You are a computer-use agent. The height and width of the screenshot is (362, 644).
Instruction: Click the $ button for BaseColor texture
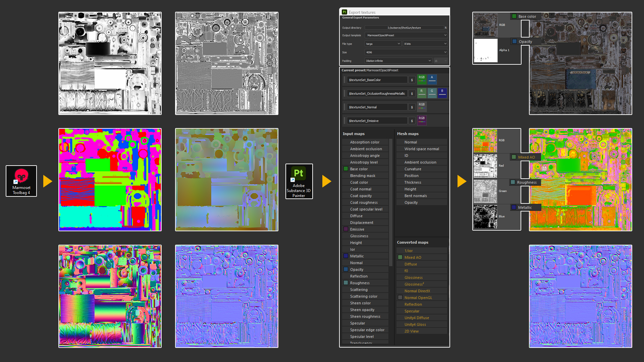pos(412,80)
